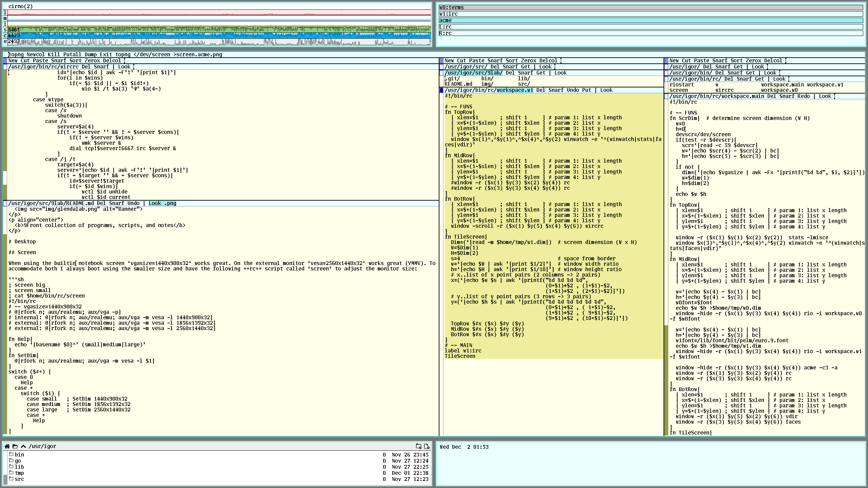868x488 pixels.
Task: Click layout box of wircrc window tag
Action: tap(5, 67)
